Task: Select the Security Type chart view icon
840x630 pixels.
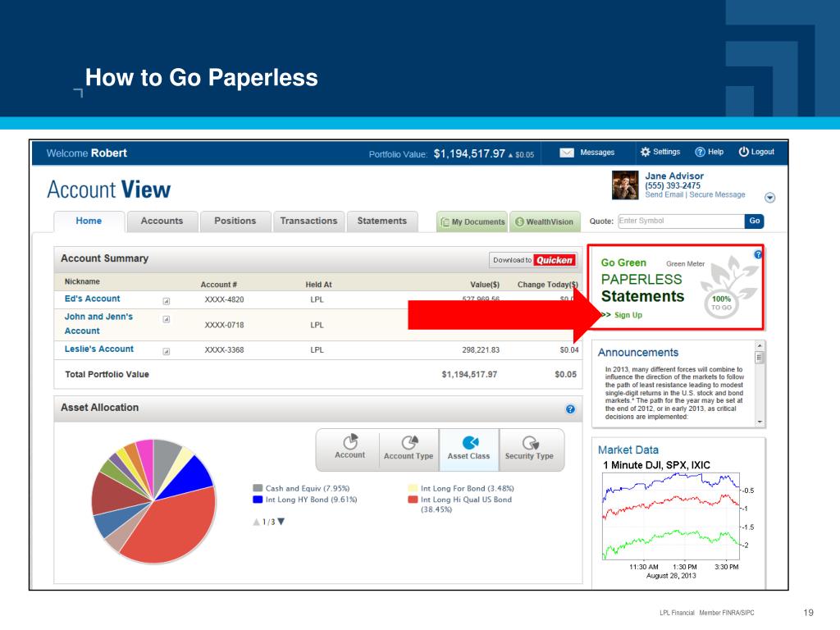Action: pyautogui.click(x=530, y=443)
